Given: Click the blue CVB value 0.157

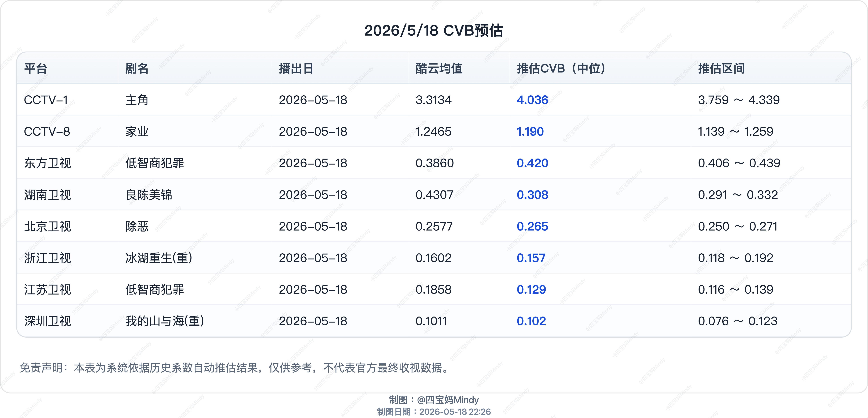Looking at the screenshot, I should [531, 258].
